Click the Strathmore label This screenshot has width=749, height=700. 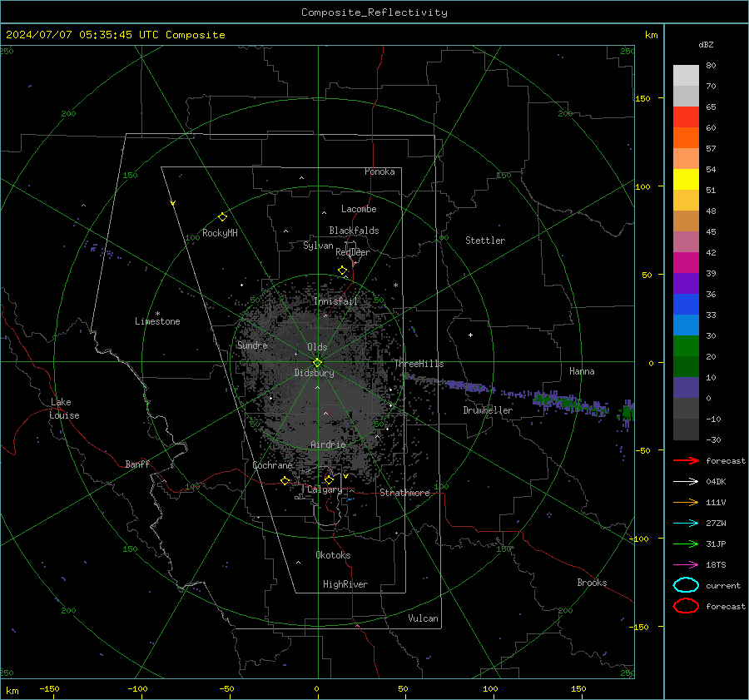point(405,493)
